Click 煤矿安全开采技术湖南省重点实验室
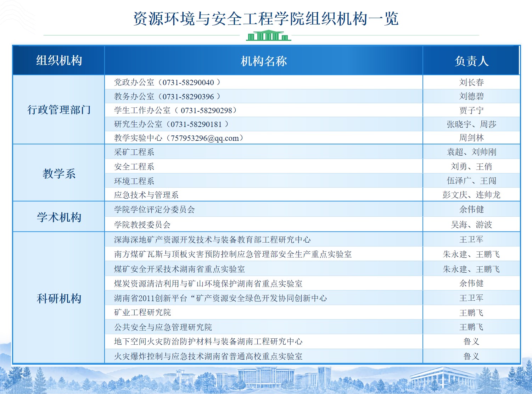The image size is (532, 394). (x=179, y=269)
